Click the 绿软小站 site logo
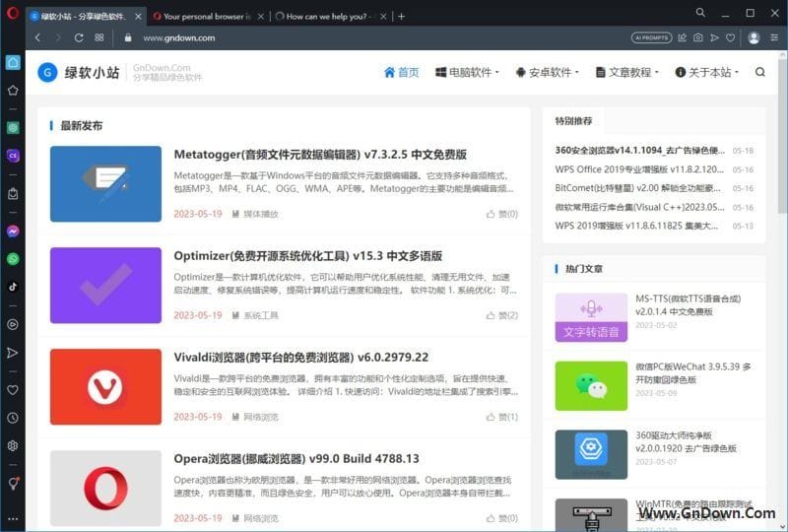This screenshot has width=788, height=532. point(79,72)
